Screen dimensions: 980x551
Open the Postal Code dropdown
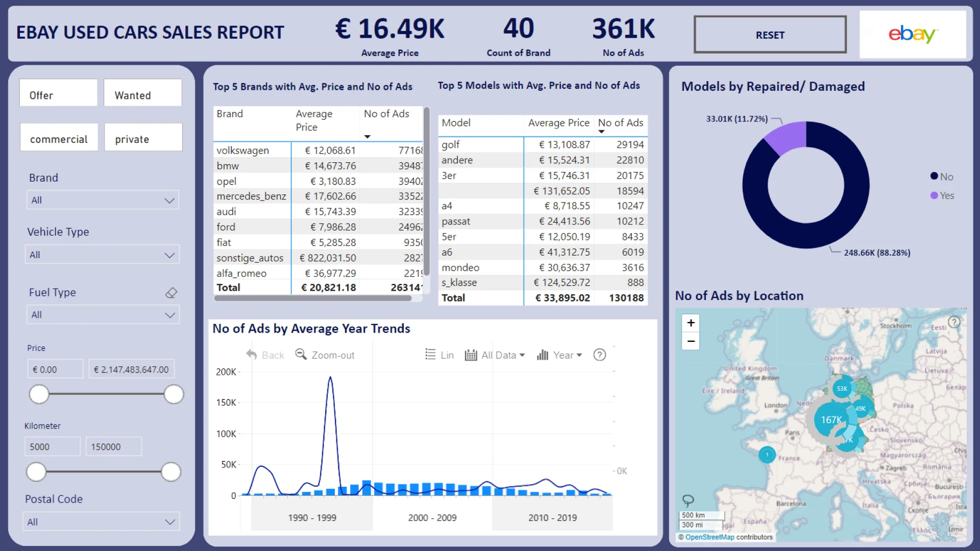pyautogui.click(x=102, y=522)
